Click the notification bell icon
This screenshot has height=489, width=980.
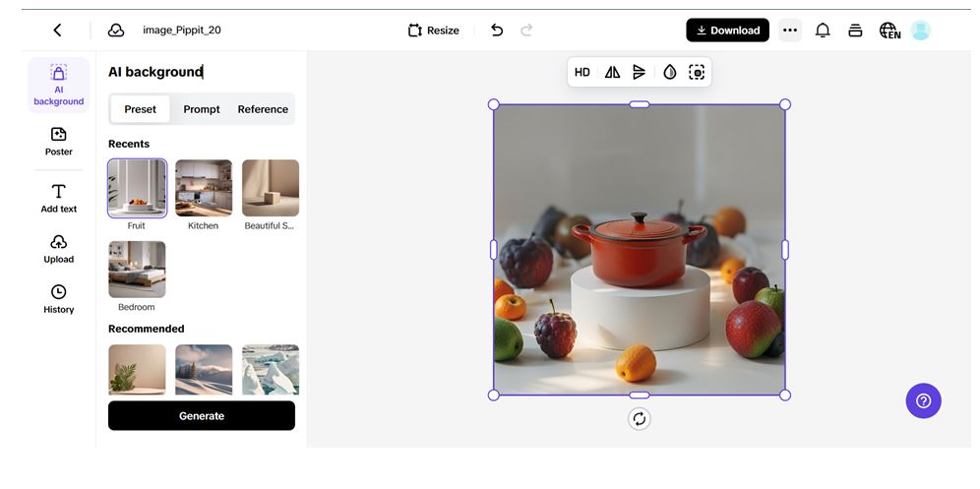tap(823, 31)
